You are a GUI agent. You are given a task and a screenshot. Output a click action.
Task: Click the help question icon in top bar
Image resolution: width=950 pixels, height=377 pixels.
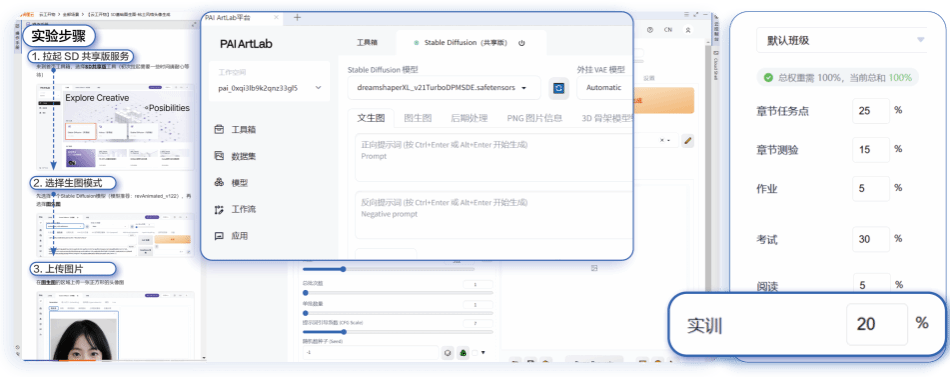pos(650,30)
